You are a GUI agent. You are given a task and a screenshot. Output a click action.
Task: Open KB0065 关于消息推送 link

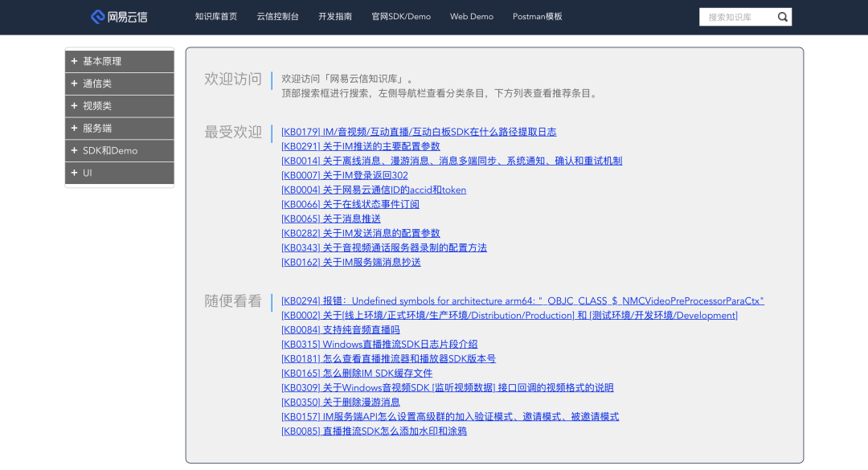pyautogui.click(x=331, y=219)
